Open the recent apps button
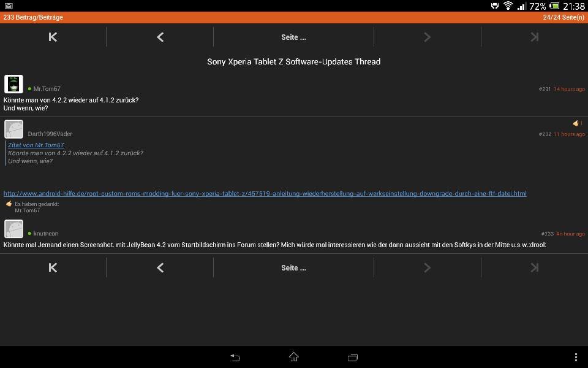 pos(353,358)
